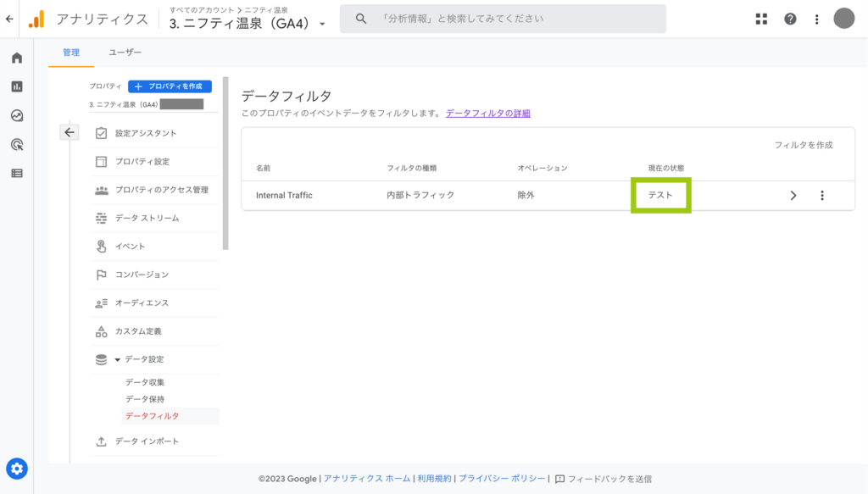Viewport: 868px width, 494px height.
Task: Click フィードバックを送信 in footer
Action: click(609, 479)
